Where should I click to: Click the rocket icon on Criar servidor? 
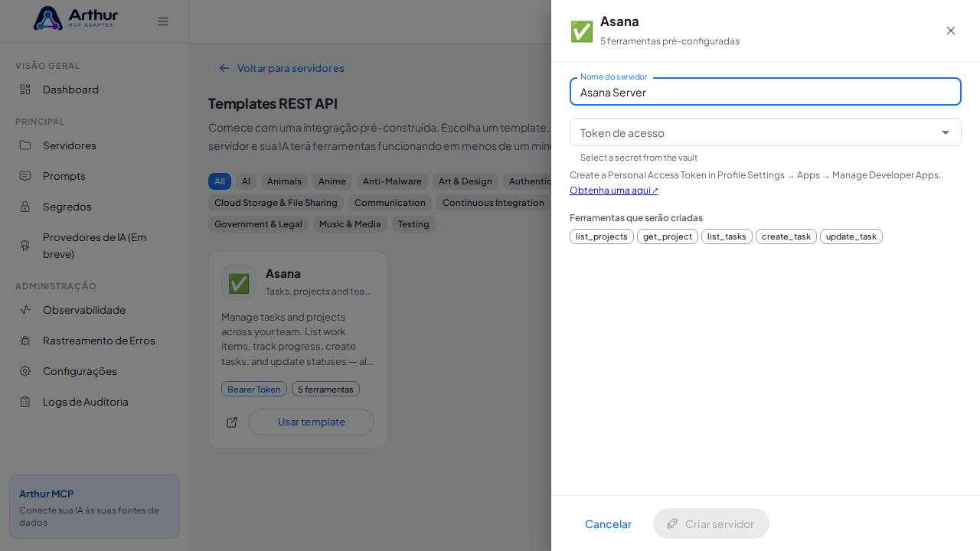pos(672,523)
